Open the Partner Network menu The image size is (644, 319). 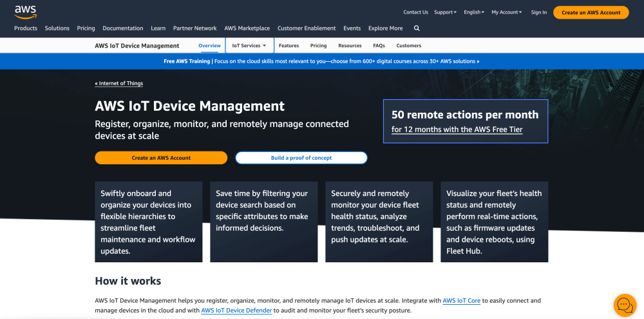[194, 28]
